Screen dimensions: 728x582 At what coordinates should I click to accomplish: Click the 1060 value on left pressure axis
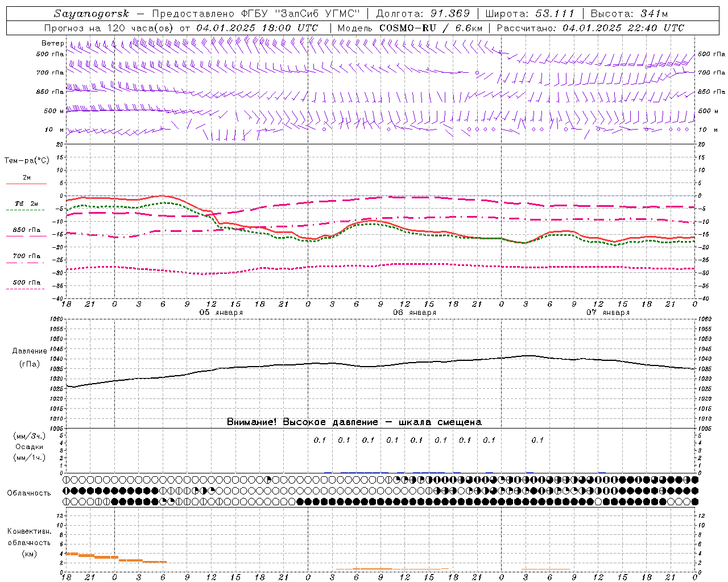(57, 319)
